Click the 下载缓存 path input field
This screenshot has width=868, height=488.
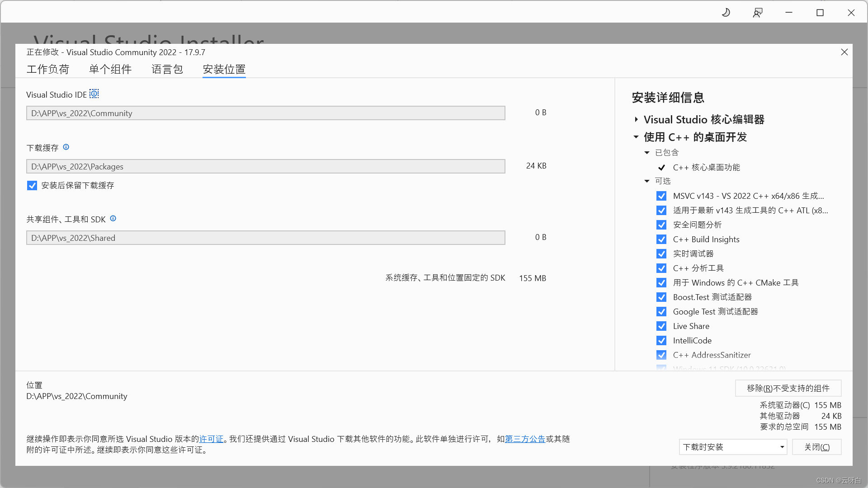pos(265,166)
